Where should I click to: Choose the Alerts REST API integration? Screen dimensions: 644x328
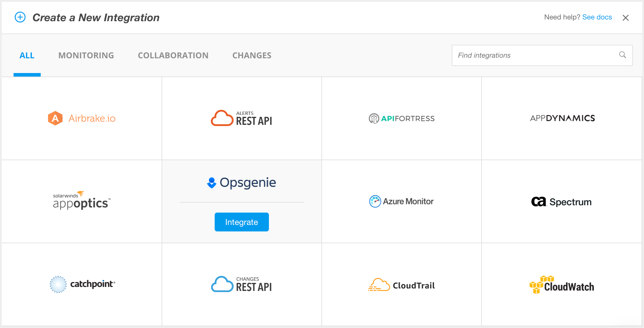pyautogui.click(x=241, y=118)
